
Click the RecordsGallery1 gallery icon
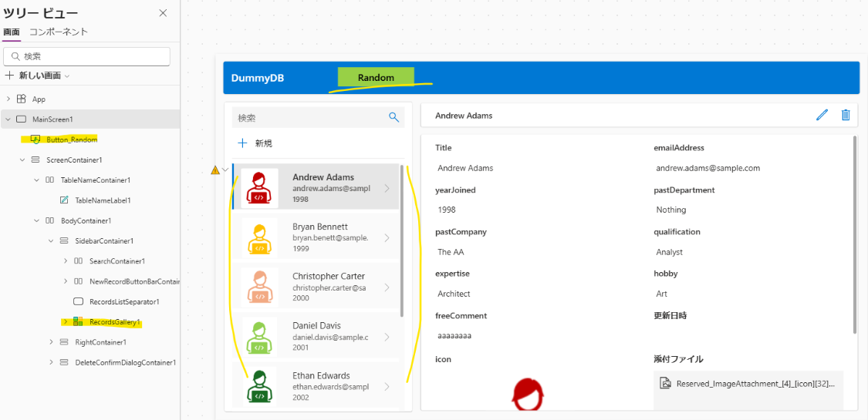point(79,321)
